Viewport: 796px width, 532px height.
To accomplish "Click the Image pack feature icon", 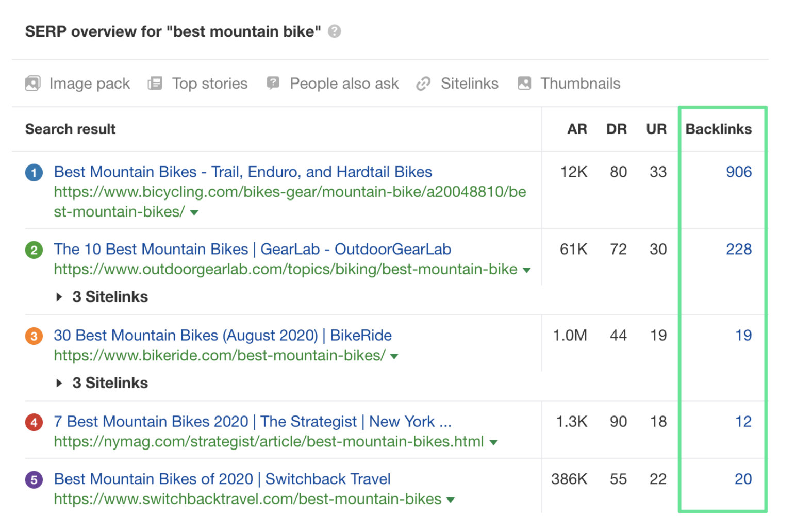I will (32, 83).
